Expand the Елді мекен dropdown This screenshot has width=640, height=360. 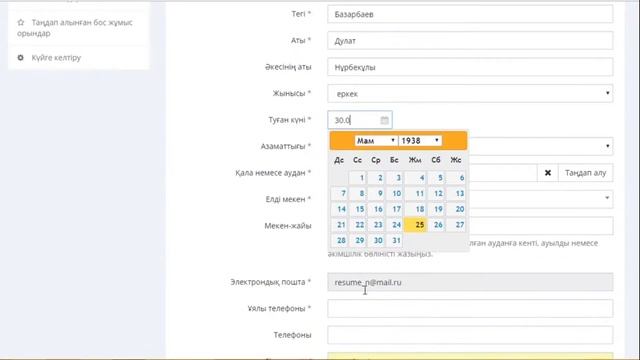(x=607, y=199)
